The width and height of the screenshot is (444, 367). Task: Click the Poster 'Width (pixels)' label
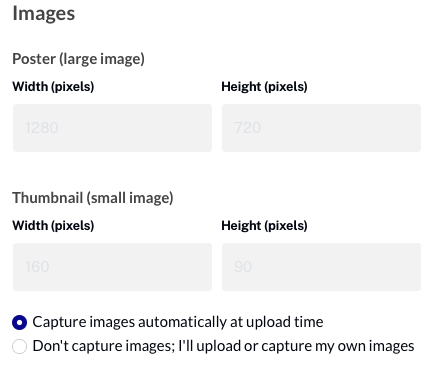[53, 87]
